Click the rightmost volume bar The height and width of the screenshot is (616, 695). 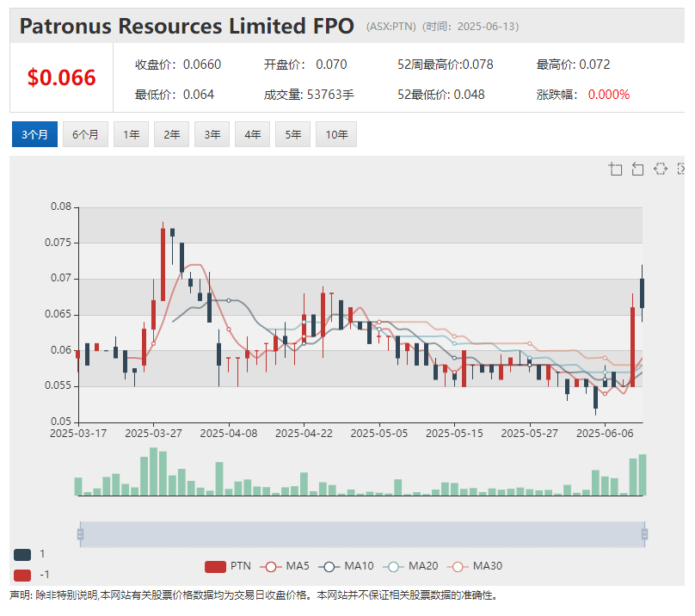click(x=643, y=475)
